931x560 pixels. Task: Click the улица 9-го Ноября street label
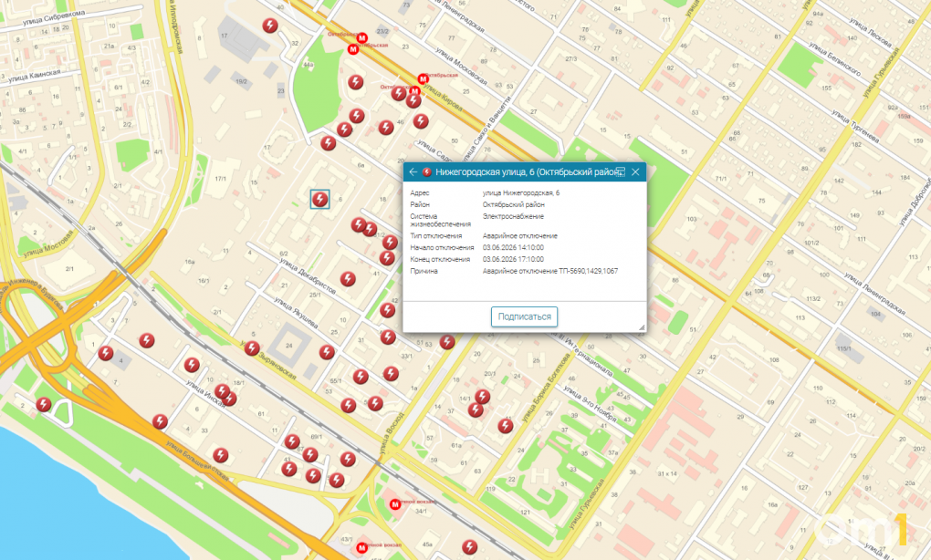(x=590, y=403)
